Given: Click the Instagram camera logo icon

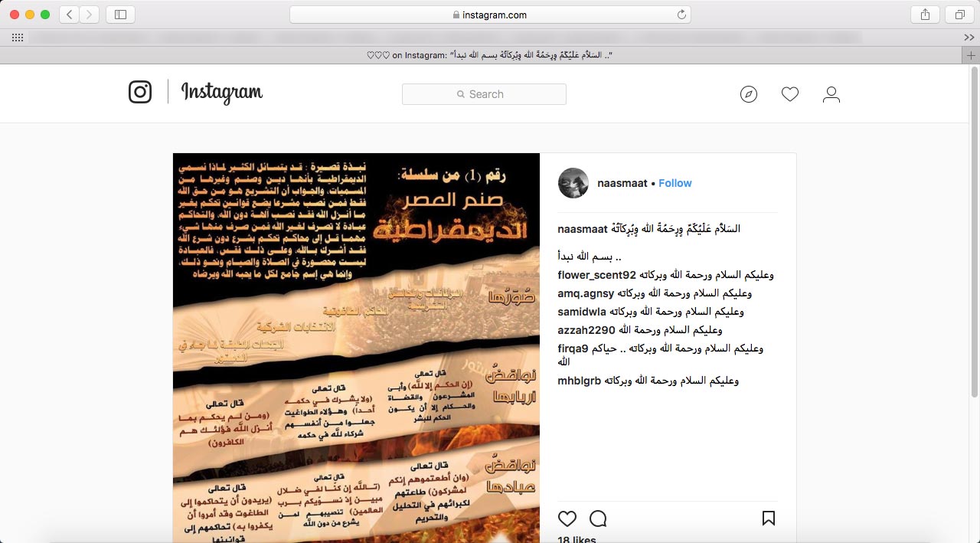Looking at the screenshot, I should tap(140, 93).
